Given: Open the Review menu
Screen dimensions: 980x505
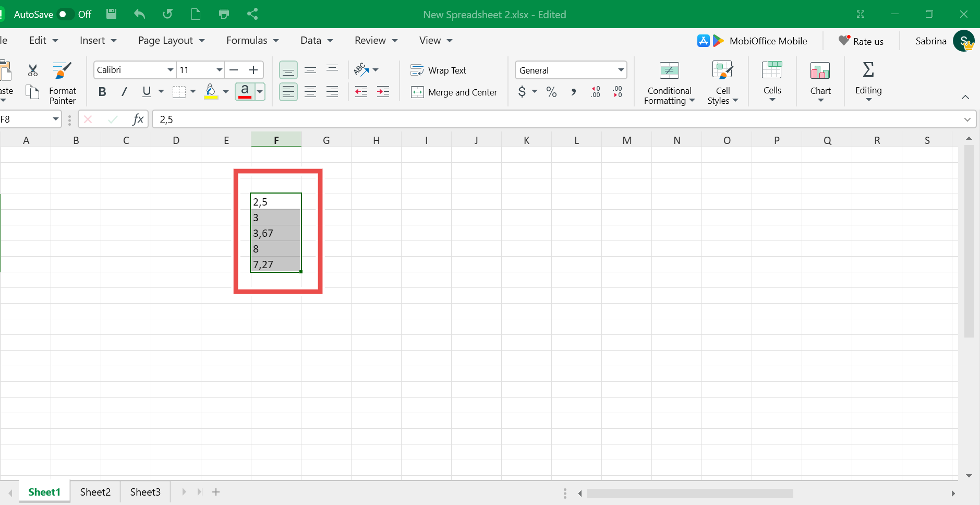Looking at the screenshot, I should point(376,41).
